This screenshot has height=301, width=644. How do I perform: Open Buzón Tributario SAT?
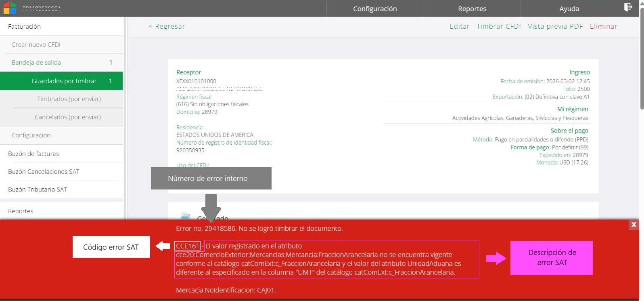pos(61,189)
